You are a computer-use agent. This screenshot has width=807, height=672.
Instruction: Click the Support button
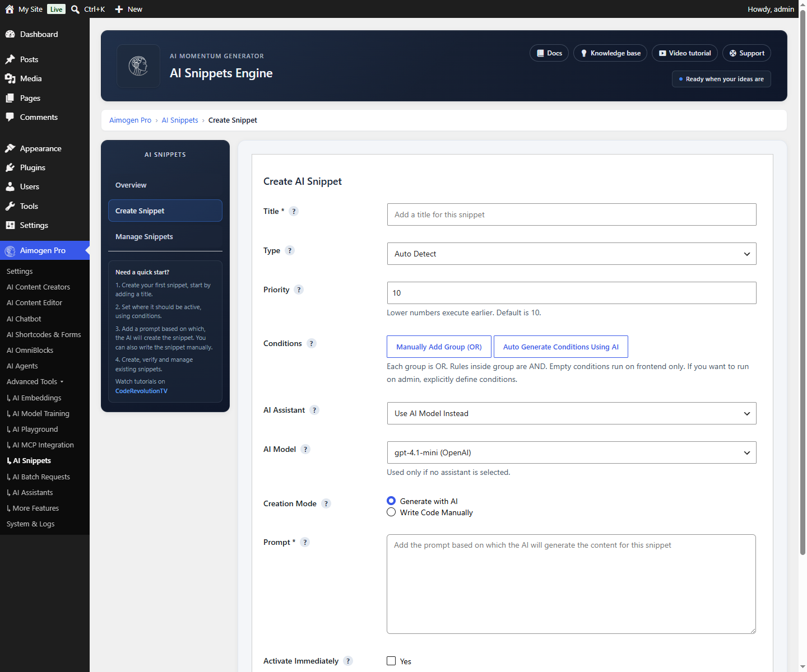(746, 53)
